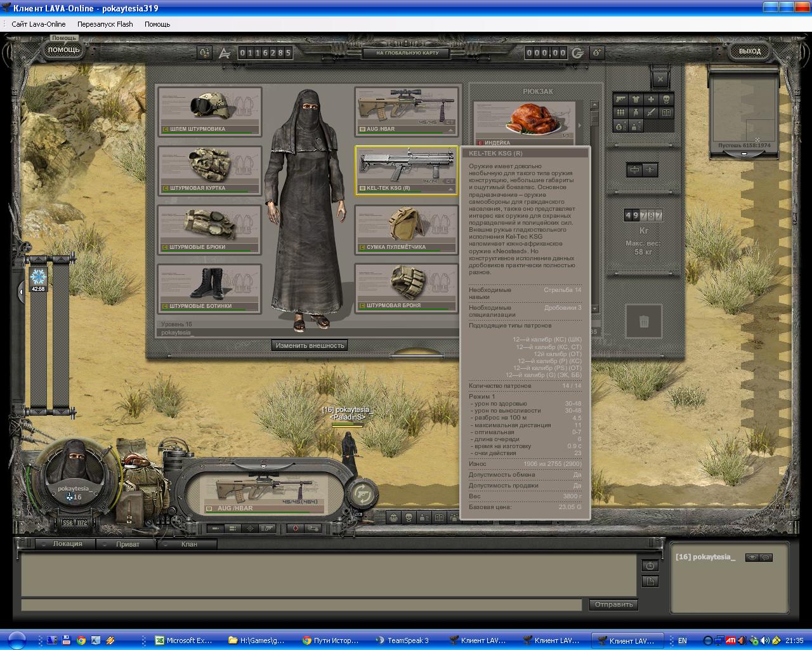
Task: Click the speech bubble icon next to pokaytesia_
Action: pyautogui.click(x=766, y=557)
